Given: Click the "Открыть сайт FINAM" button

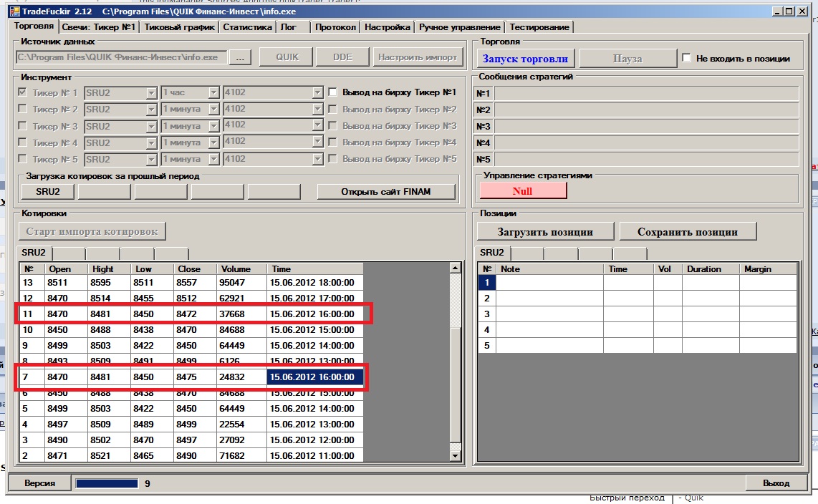Looking at the screenshot, I should pos(387,192).
